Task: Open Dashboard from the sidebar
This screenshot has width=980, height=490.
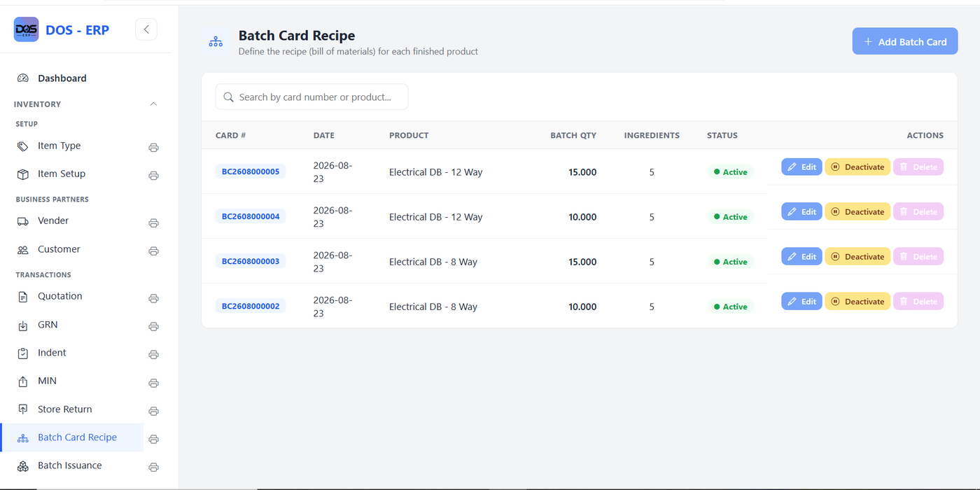Action: click(62, 78)
